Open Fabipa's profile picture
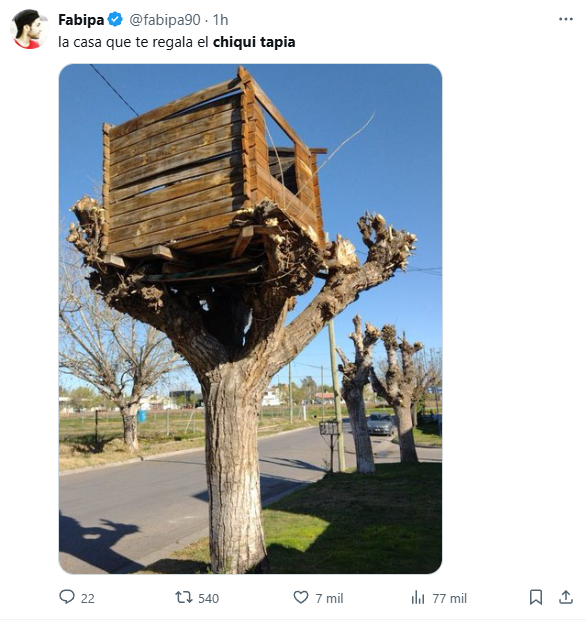 click(x=29, y=29)
